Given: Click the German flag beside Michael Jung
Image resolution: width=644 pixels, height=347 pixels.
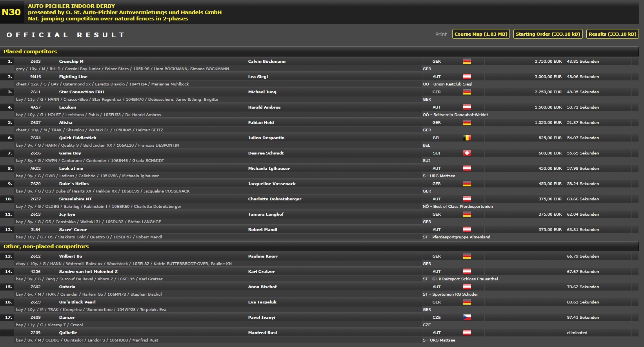Looking at the screenshot, I should click(x=467, y=92).
